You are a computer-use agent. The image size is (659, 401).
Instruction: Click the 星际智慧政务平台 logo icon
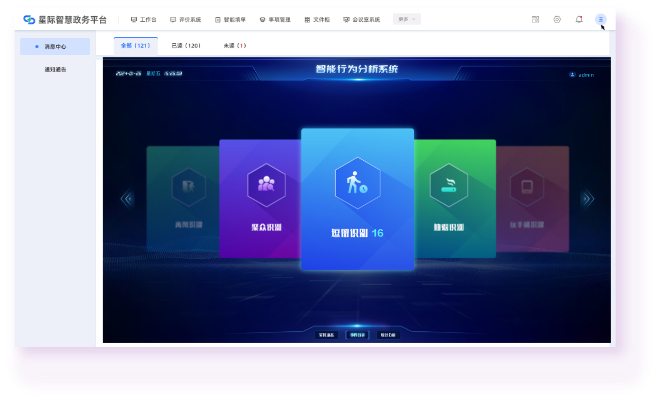tap(29, 19)
